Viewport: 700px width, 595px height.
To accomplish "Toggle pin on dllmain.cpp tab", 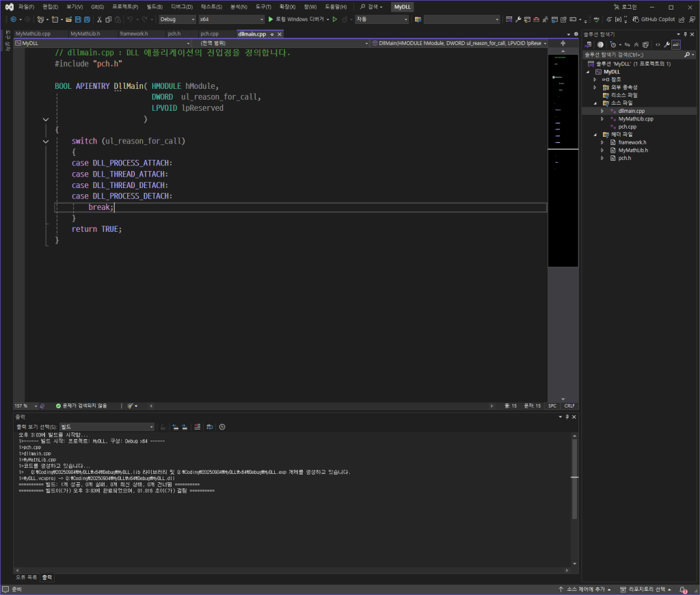I will tap(272, 34).
